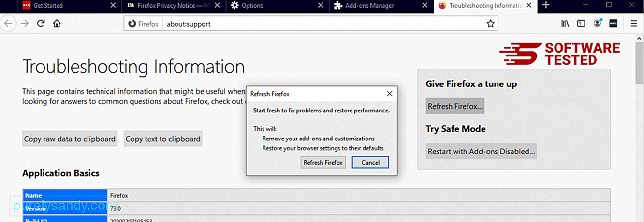Close the Add-ons Manager tab
The height and width of the screenshot is (222, 644).
pos(424,6)
